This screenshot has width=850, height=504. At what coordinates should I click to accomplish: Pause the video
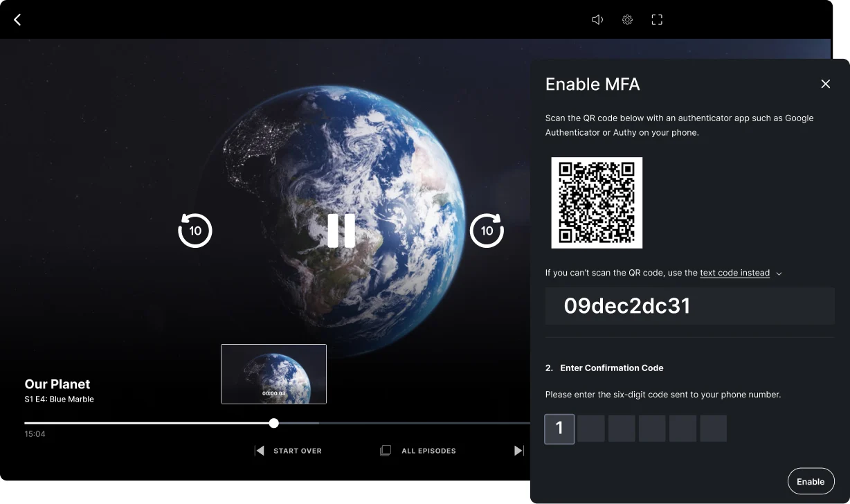coord(341,231)
